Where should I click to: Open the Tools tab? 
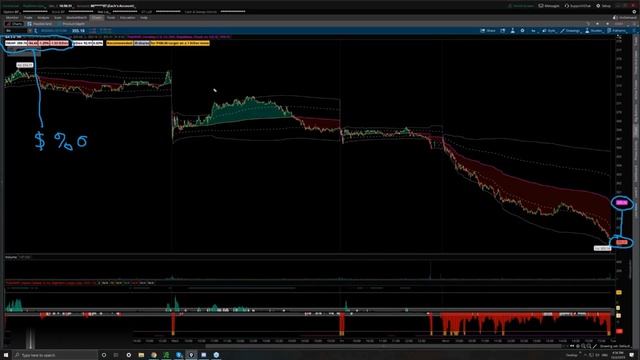tap(111, 18)
